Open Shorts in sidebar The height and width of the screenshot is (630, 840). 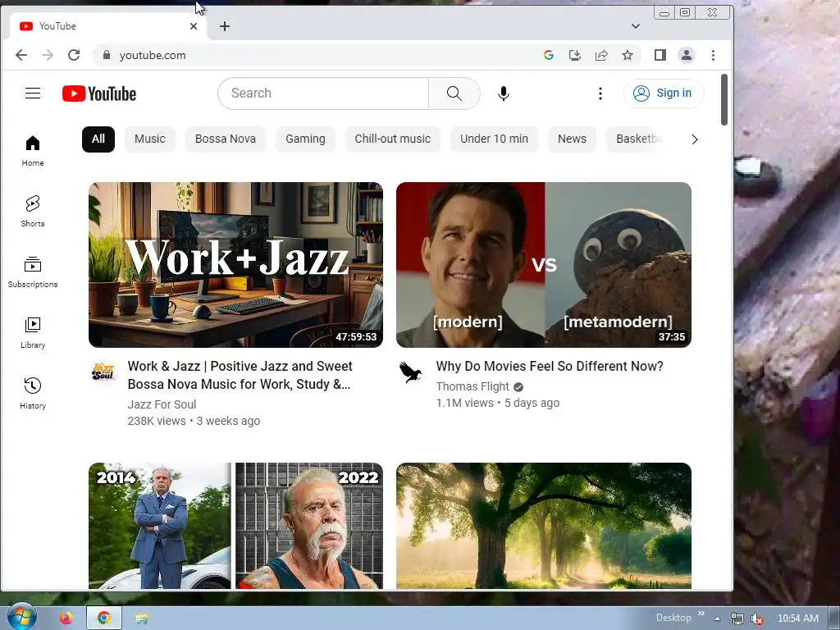[x=33, y=211]
